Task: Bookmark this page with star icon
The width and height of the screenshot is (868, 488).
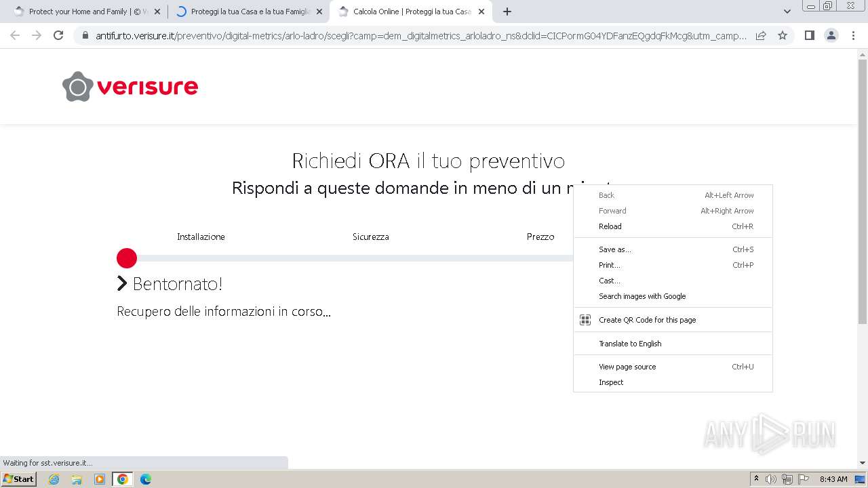Action: (783, 36)
